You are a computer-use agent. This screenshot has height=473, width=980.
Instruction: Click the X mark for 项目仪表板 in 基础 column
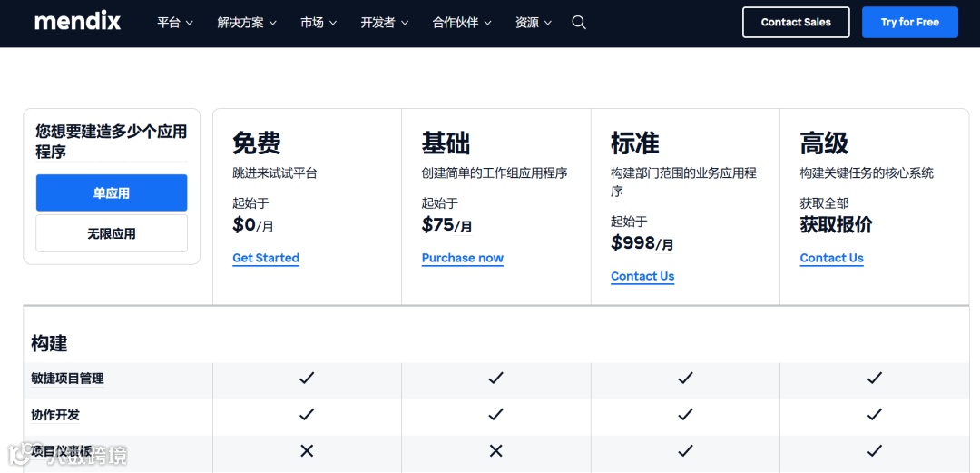point(495,450)
